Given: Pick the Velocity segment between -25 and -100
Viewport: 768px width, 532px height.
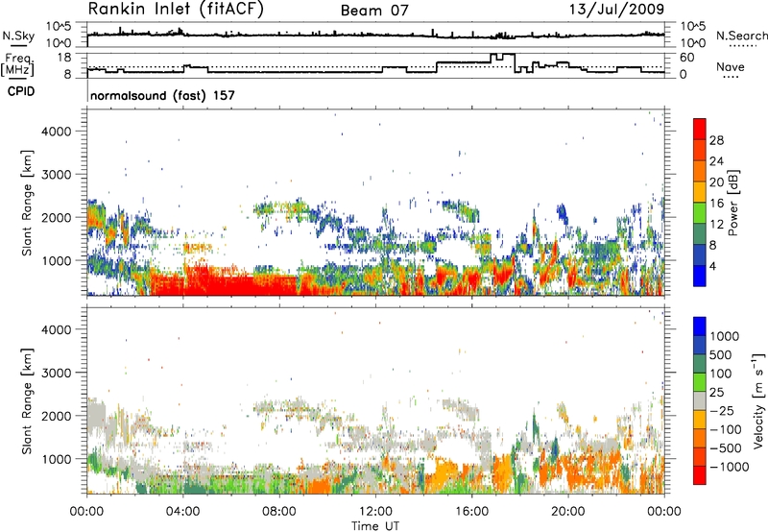Looking at the screenshot, I should pos(700,420).
